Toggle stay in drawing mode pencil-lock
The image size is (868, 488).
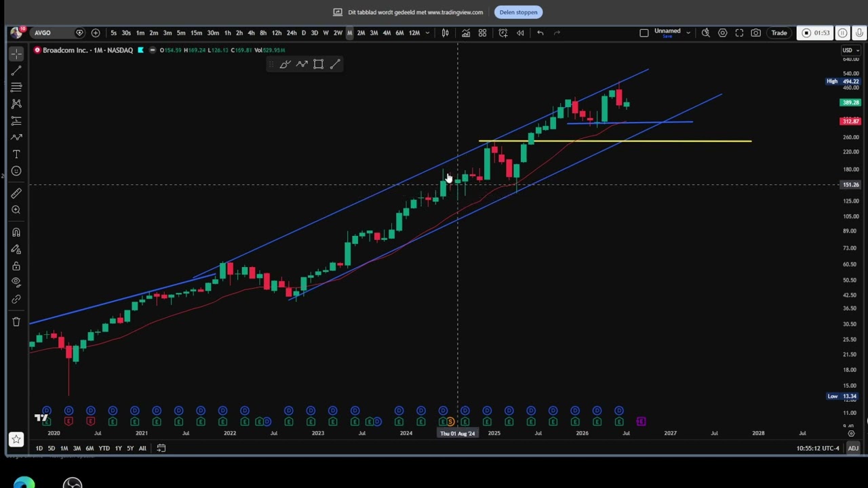16,249
